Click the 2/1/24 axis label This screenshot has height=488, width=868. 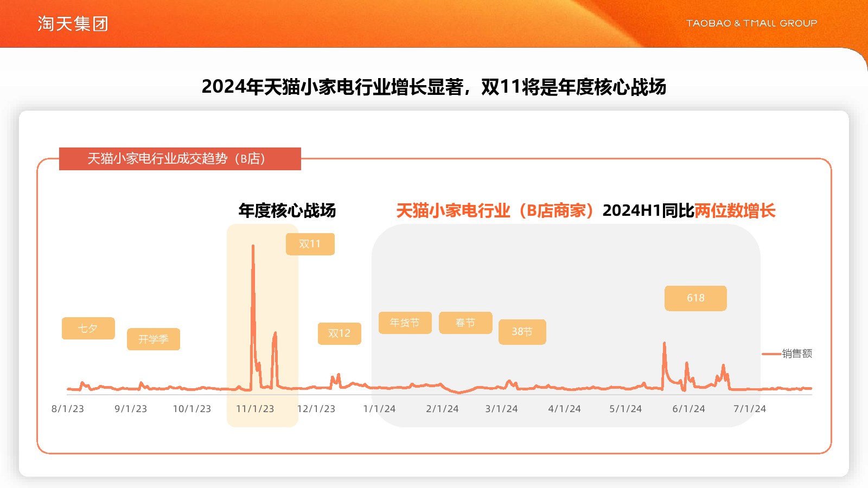click(x=442, y=409)
